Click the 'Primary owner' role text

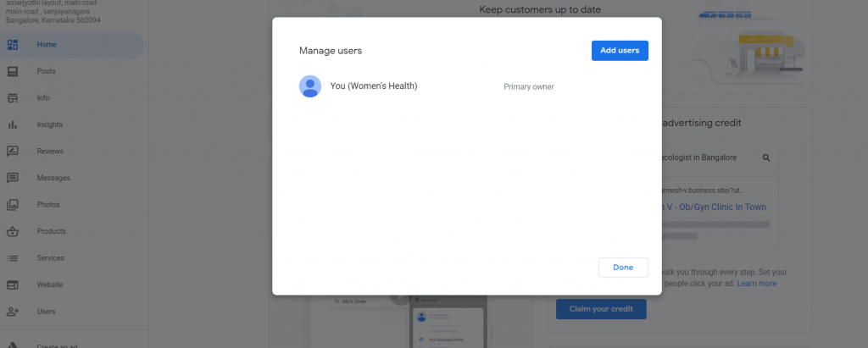click(529, 87)
